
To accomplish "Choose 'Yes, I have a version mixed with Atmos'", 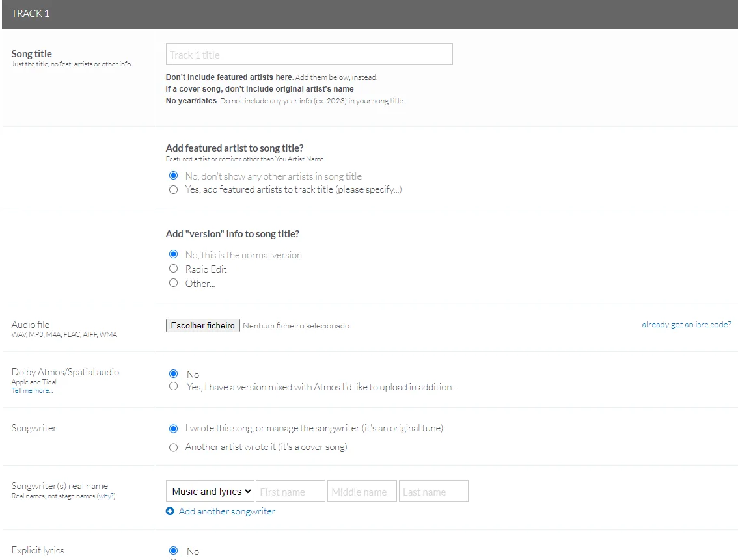I will click(173, 386).
